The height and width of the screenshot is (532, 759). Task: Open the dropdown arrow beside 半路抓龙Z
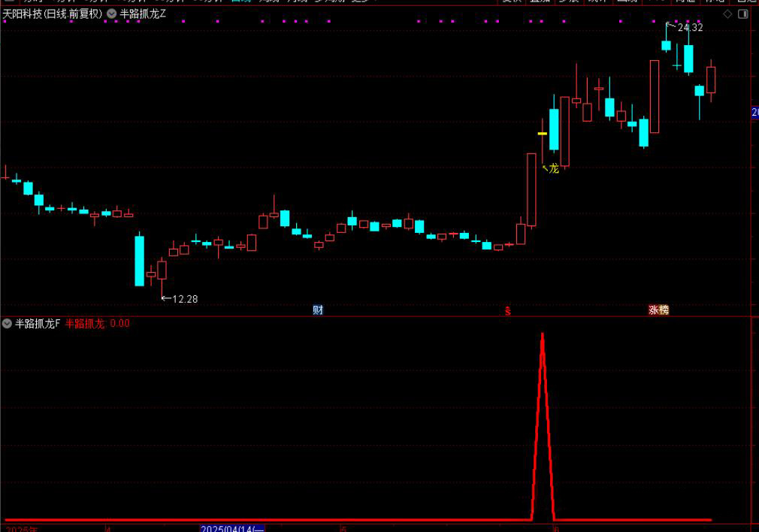click(111, 14)
